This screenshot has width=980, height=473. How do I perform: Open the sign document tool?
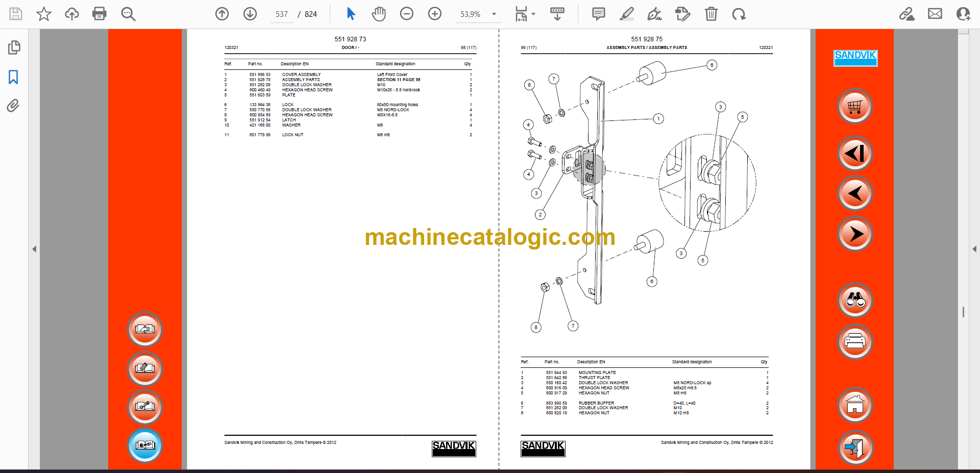(x=654, y=14)
